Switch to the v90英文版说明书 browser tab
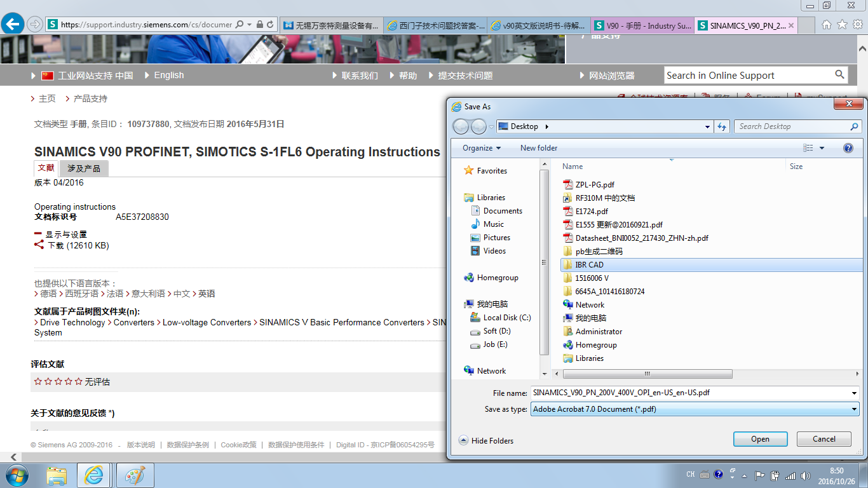The width and height of the screenshot is (868, 488). 539,25
